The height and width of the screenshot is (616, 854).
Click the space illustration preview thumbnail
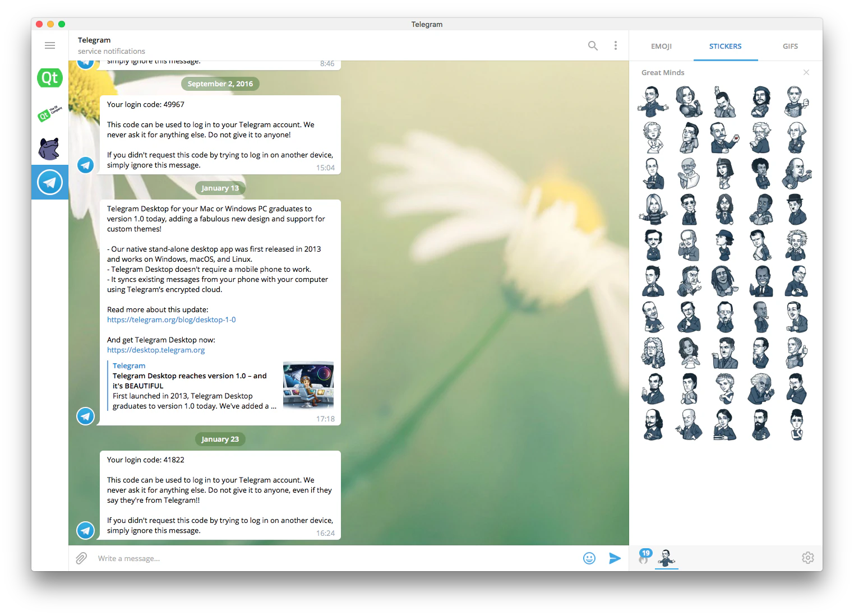308,385
